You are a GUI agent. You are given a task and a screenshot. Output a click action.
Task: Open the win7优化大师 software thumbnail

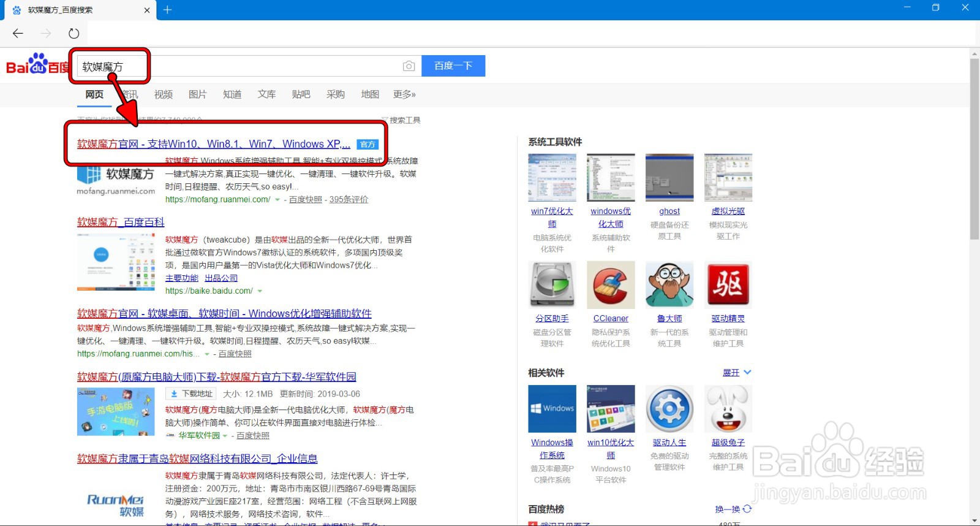[552, 178]
